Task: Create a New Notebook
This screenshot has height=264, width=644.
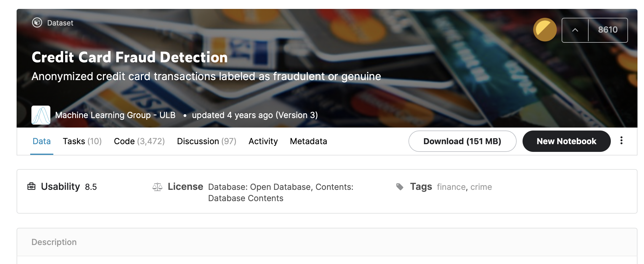Action: (x=566, y=141)
